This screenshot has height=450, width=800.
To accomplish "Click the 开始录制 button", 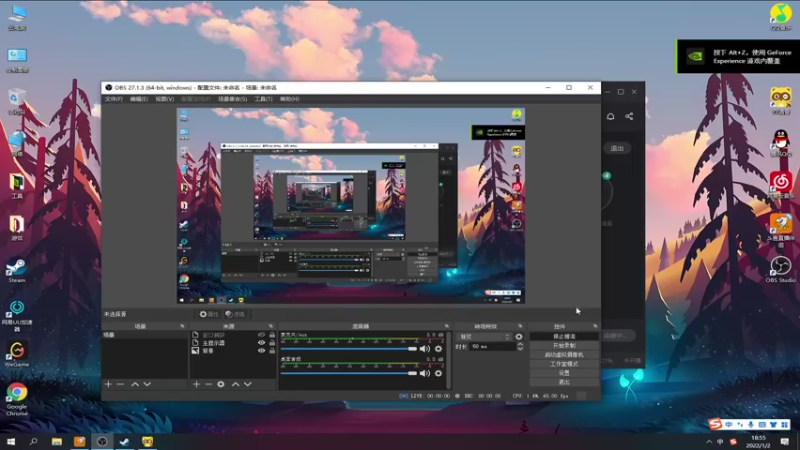I will click(x=564, y=346).
